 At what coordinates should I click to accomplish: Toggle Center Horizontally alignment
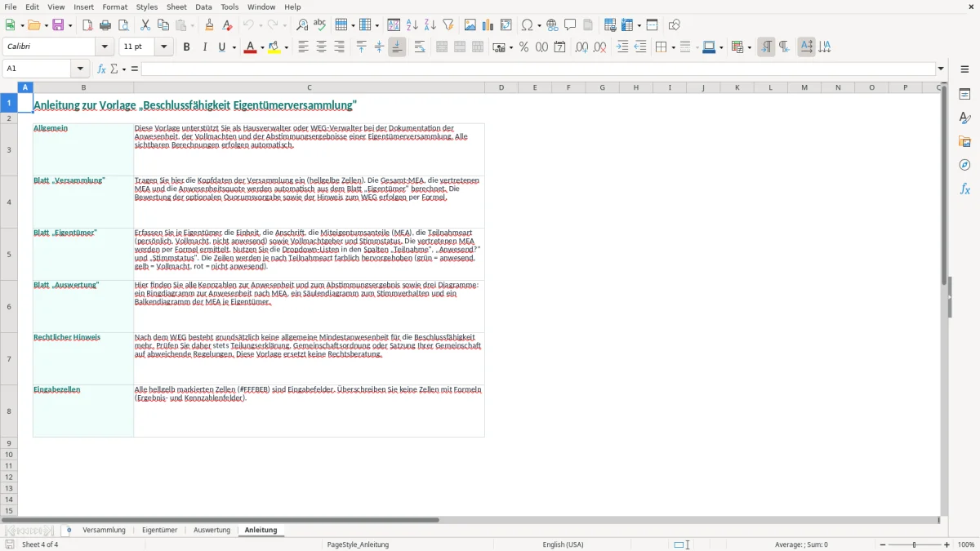321,47
